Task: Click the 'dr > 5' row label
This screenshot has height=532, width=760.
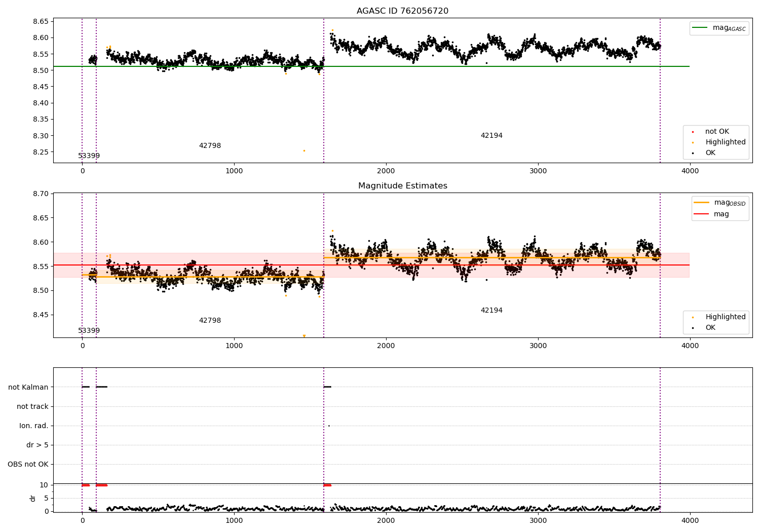Action: (x=37, y=445)
